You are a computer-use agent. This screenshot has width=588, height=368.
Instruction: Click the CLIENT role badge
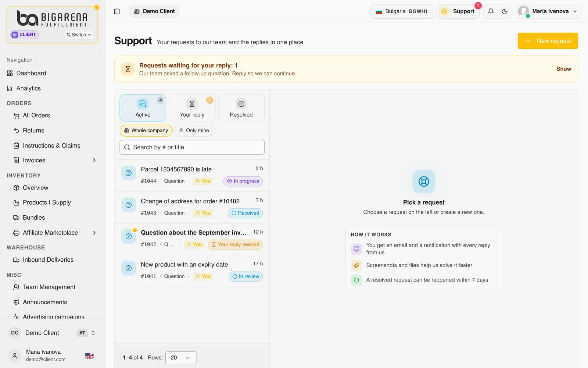pos(25,35)
